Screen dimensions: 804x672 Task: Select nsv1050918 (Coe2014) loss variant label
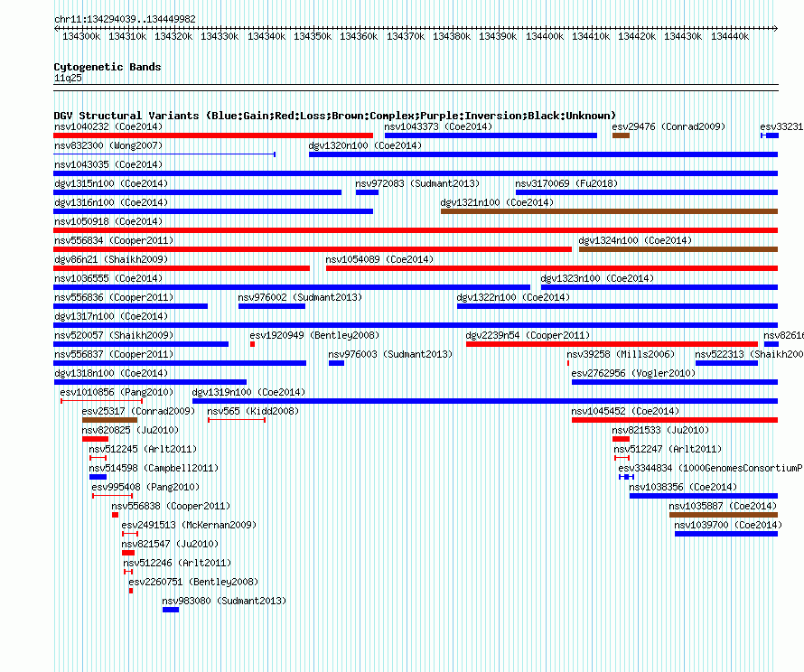pyautogui.click(x=108, y=221)
